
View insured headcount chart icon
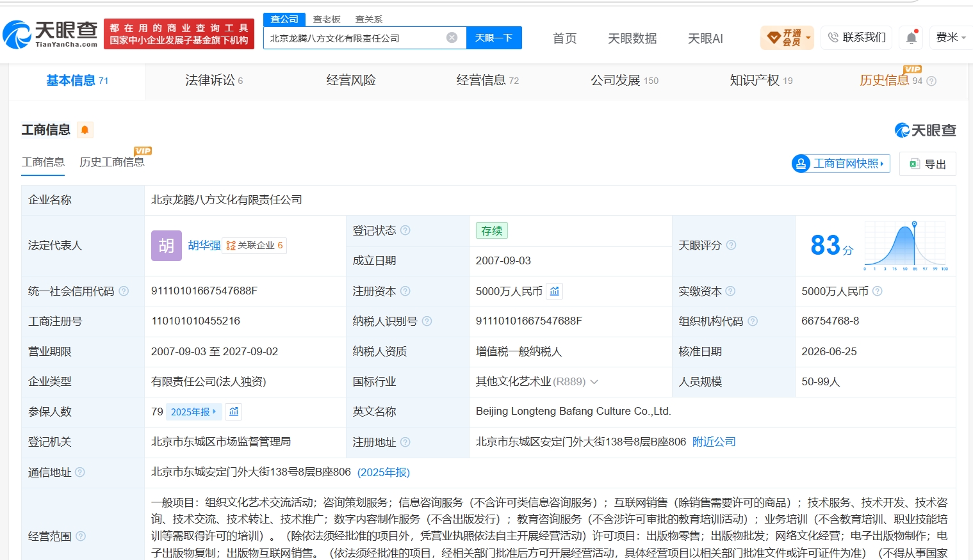pyautogui.click(x=234, y=412)
